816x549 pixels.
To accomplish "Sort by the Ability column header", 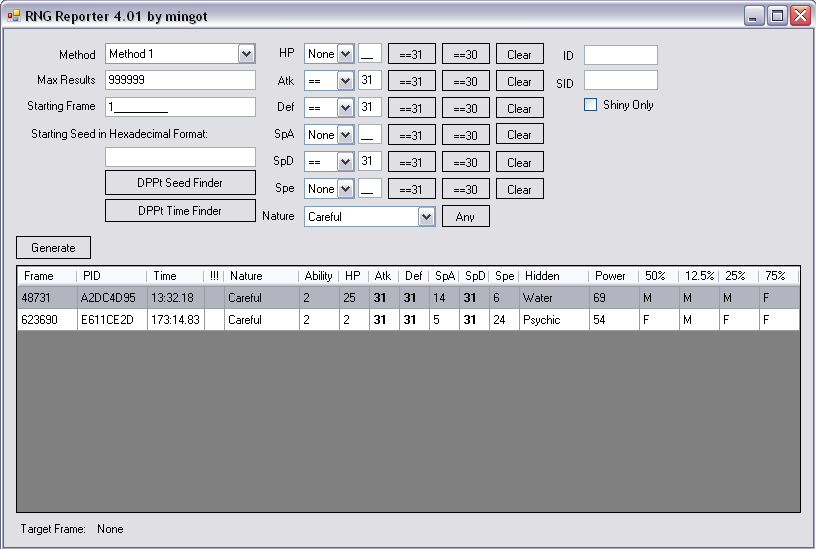I will (318, 276).
